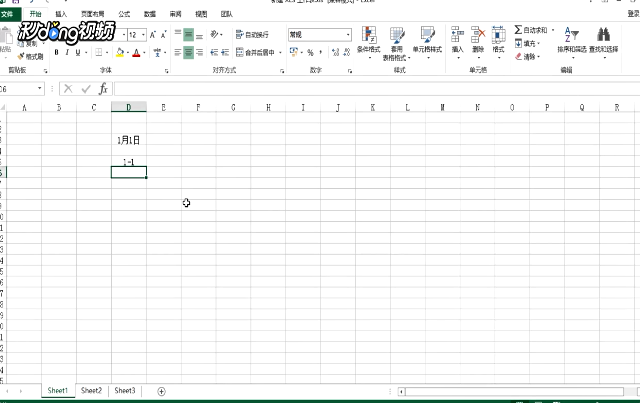Increase font size with the larger A

click(153, 35)
